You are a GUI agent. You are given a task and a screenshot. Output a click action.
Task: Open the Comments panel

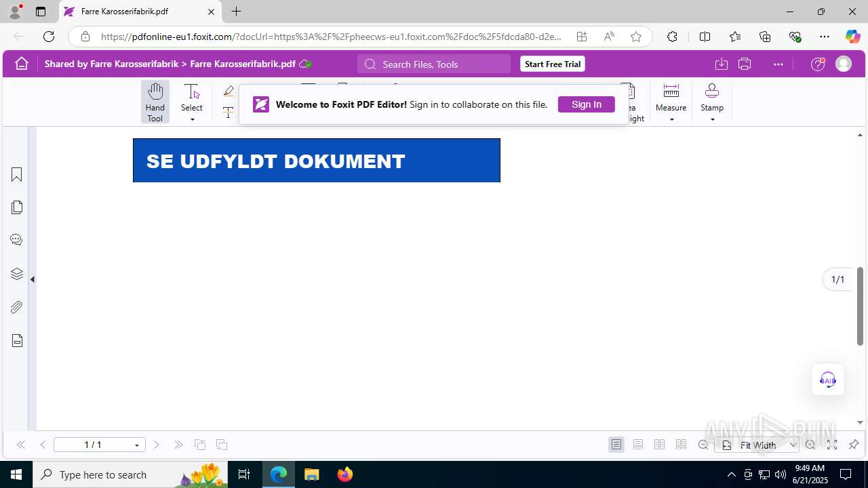(17, 240)
